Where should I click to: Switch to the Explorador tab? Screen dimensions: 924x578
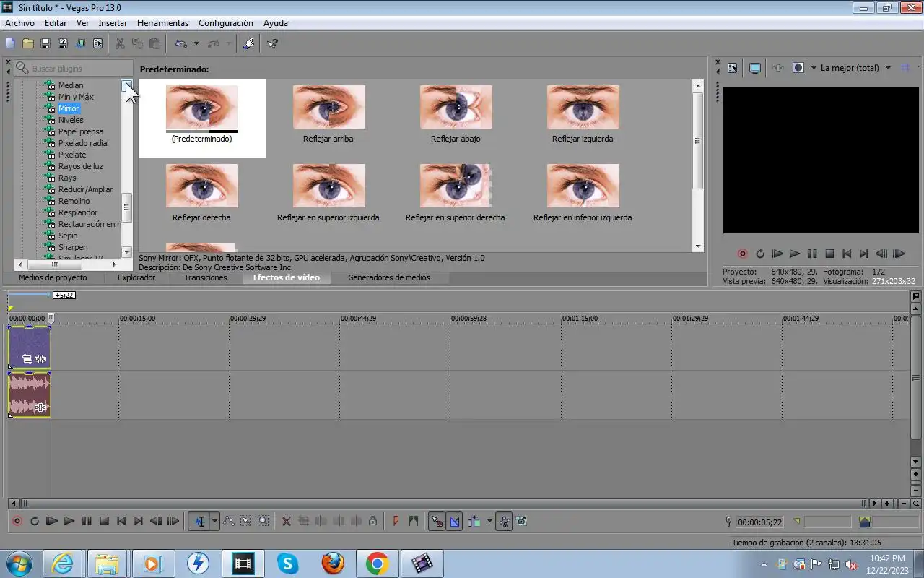click(136, 277)
